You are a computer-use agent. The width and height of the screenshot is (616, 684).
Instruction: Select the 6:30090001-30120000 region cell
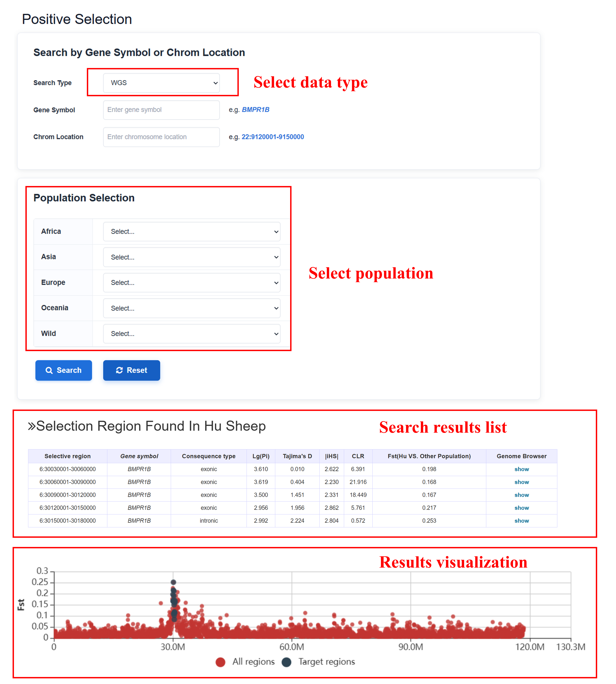point(68,495)
